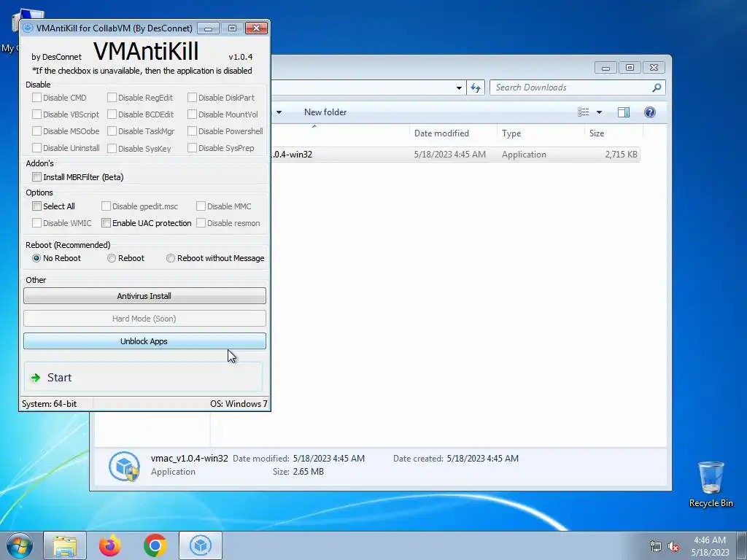Click the network tray icon

pos(656,546)
